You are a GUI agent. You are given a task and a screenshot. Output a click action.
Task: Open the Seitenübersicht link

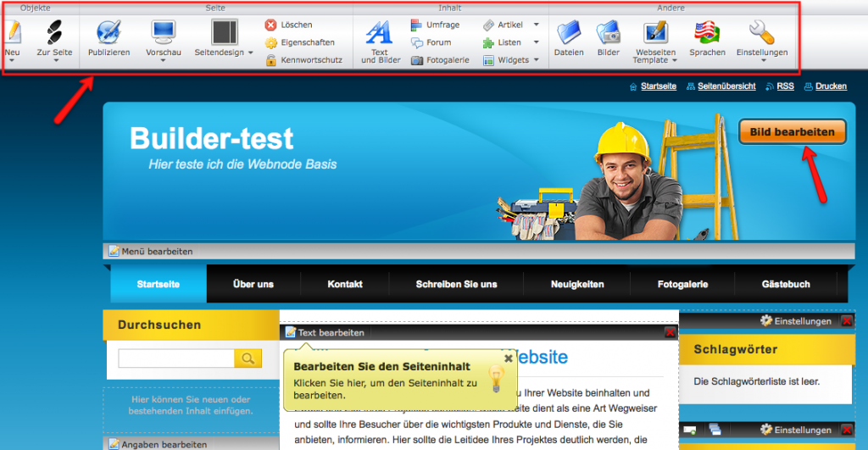click(726, 86)
